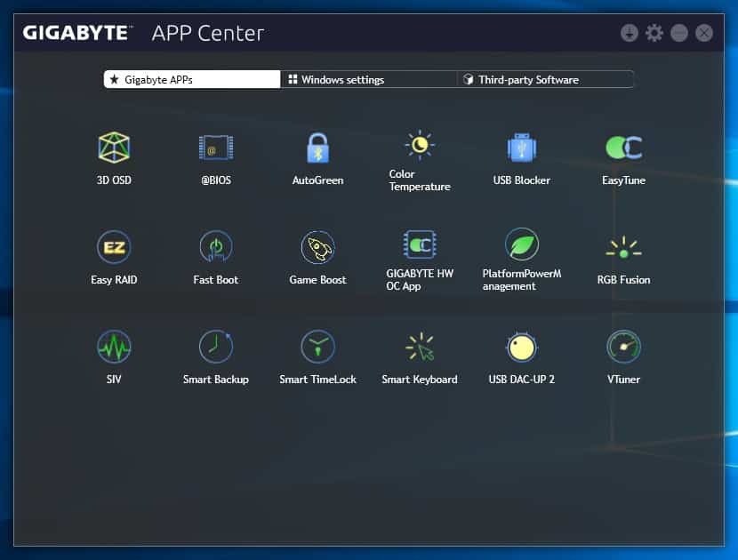Viewport: 738px width, 560px height.
Task: Close the APP Center window
Action: click(x=704, y=33)
